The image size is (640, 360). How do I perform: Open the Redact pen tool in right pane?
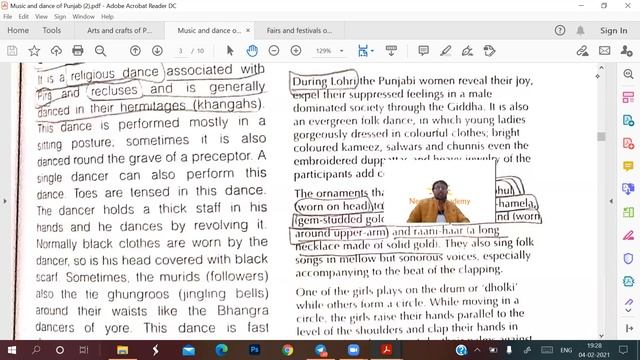point(629,236)
